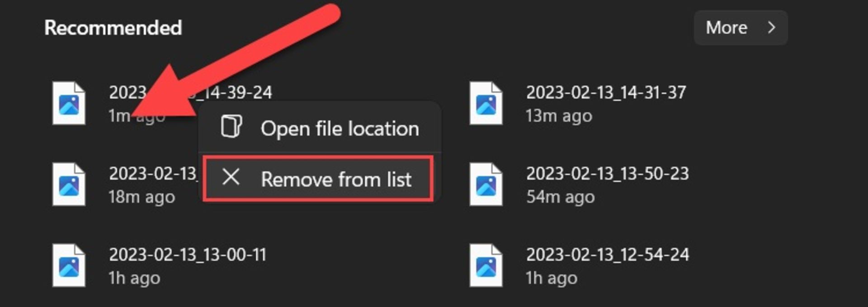Viewport: 868px width, 307px height.
Task: Click the 18m ago timestamp entry
Action: (x=142, y=197)
